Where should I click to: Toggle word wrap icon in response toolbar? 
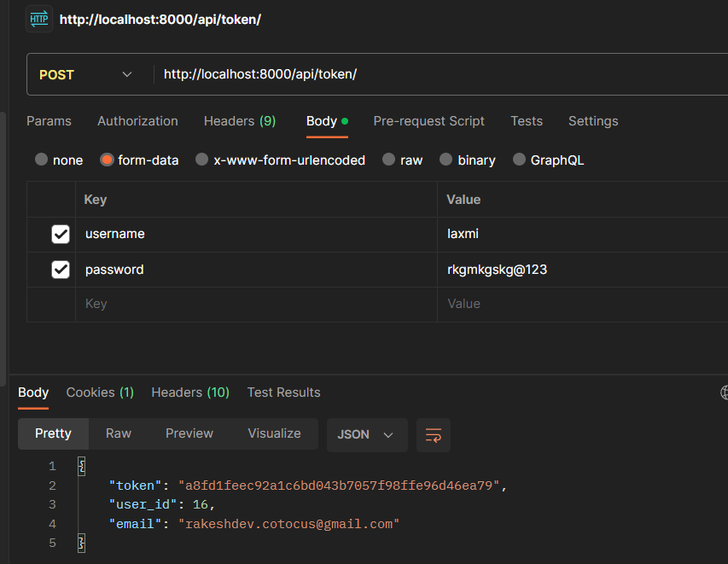(434, 435)
